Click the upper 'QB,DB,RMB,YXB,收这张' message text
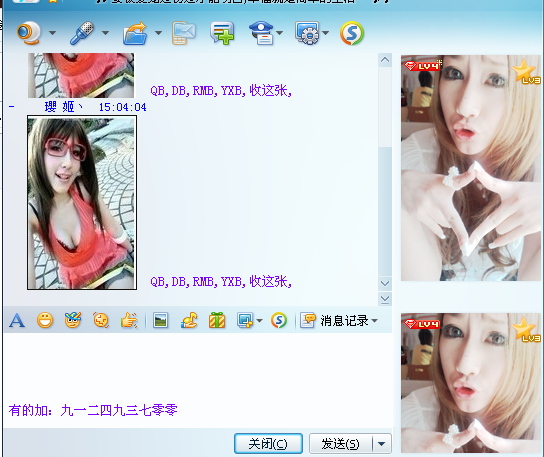This screenshot has width=544, height=457. coord(221,91)
